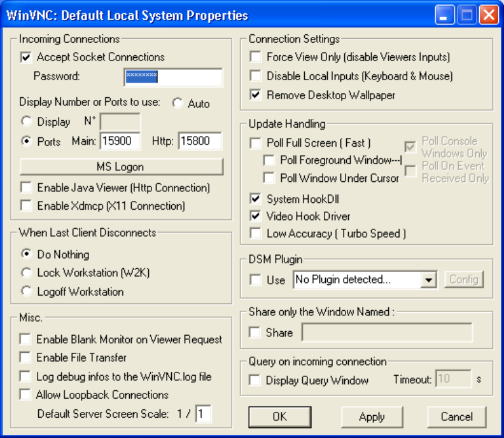Check Allow Loopback Connections
The image size is (504, 438).
[x=25, y=394]
